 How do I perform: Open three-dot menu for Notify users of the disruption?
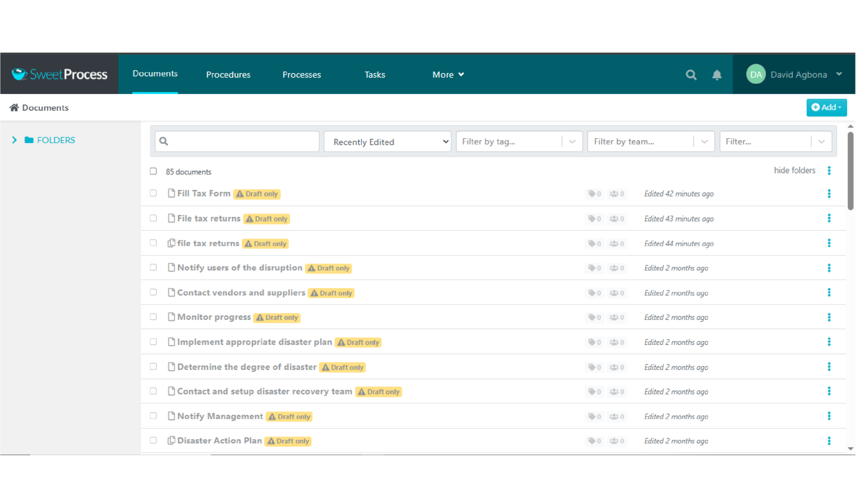(x=829, y=268)
